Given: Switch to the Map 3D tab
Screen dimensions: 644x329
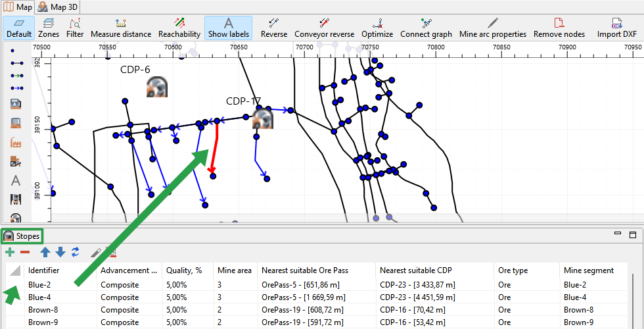Looking at the screenshot, I should point(58,7).
